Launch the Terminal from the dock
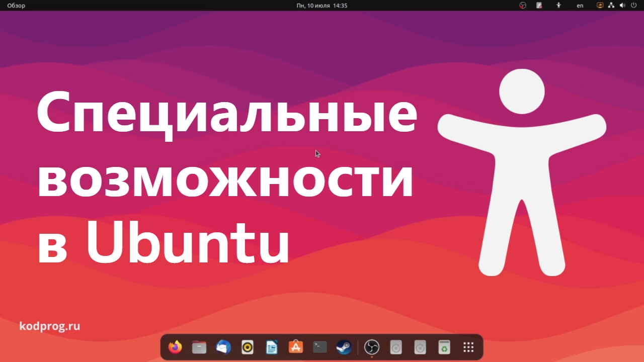The image size is (644, 362). pyautogui.click(x=320, y=347)
